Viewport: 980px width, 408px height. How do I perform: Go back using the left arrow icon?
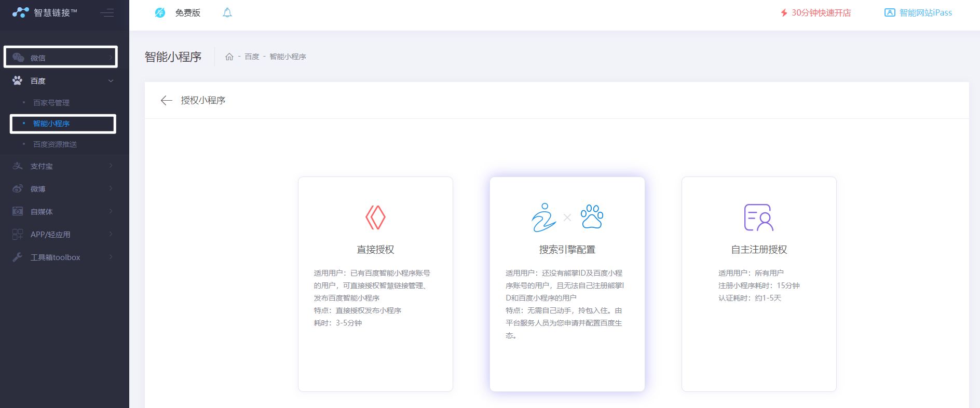(166, 100)
